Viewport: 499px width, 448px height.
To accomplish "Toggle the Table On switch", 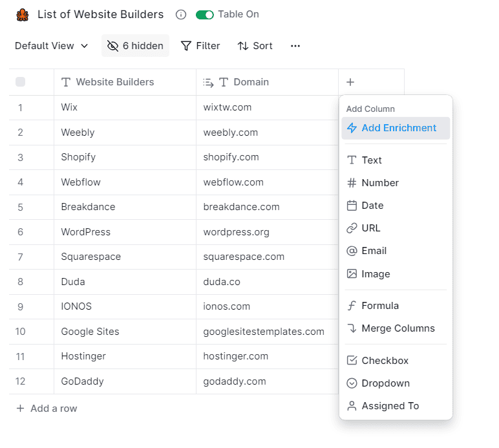I will pyautogui.click(x=205, y=15).
